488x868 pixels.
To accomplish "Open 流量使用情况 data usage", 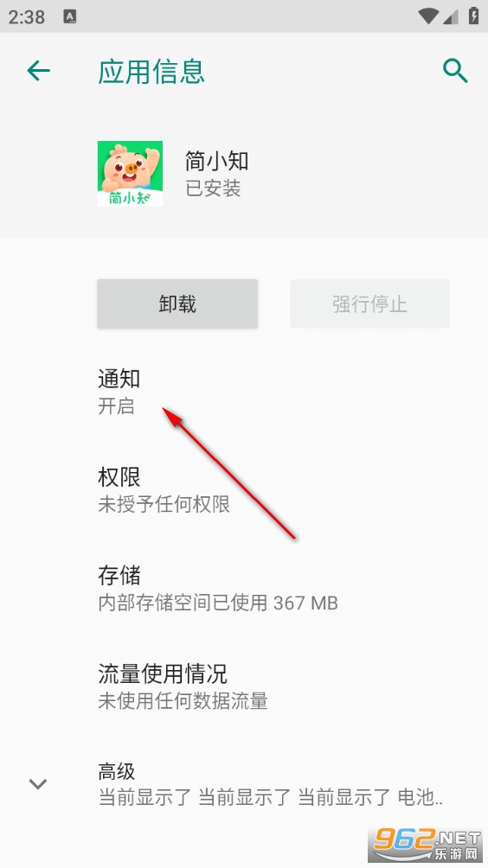I will pyautogui.click(x=244, y=687).
